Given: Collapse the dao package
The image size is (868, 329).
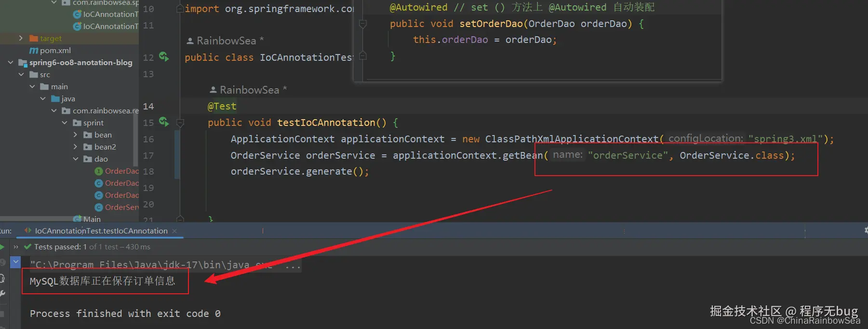Looking at the screenshot, I should coord(76,159).
